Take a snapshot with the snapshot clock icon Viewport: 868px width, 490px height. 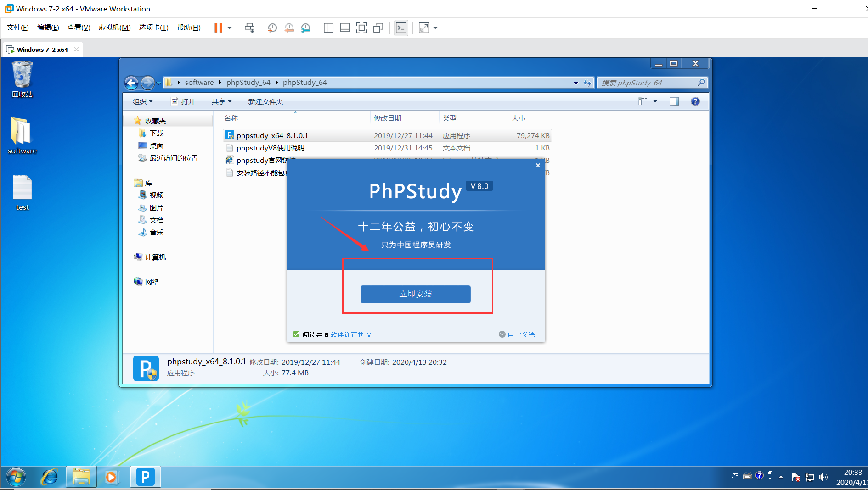click(x=272, y=28)
